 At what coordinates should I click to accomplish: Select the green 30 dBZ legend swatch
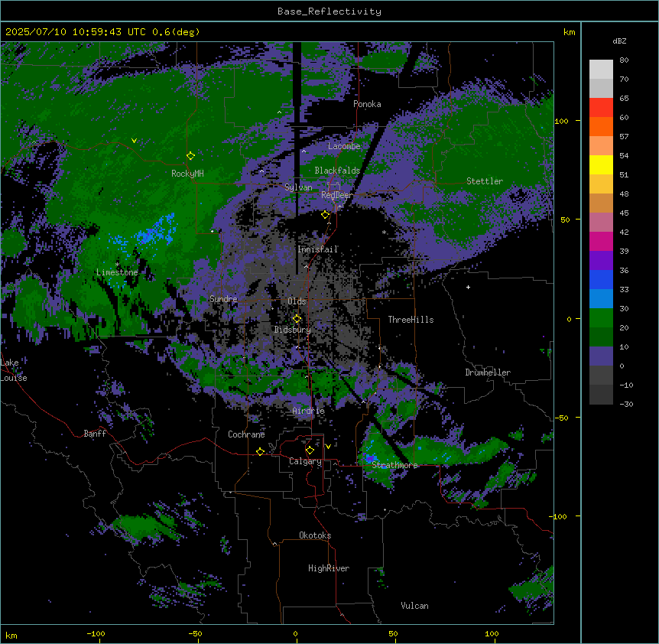point(601,318)
